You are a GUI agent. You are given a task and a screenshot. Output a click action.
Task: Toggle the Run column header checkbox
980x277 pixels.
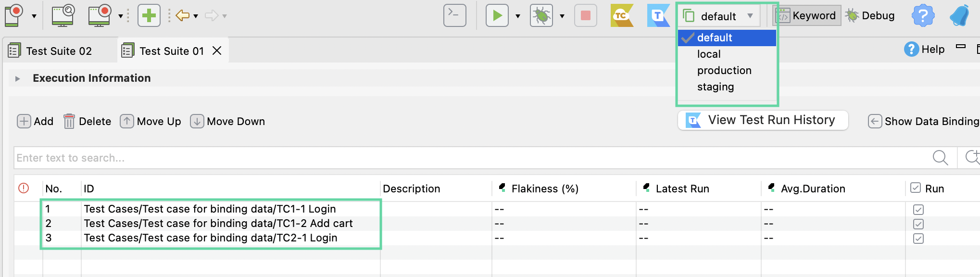point(916,188)
